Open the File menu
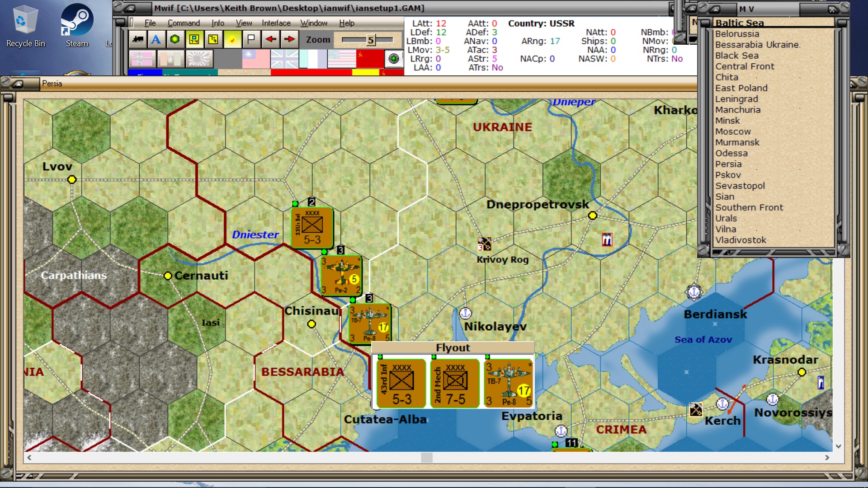The width and height of the screenshot is (868, 488). pyautogui.click(x=150, y=23)
